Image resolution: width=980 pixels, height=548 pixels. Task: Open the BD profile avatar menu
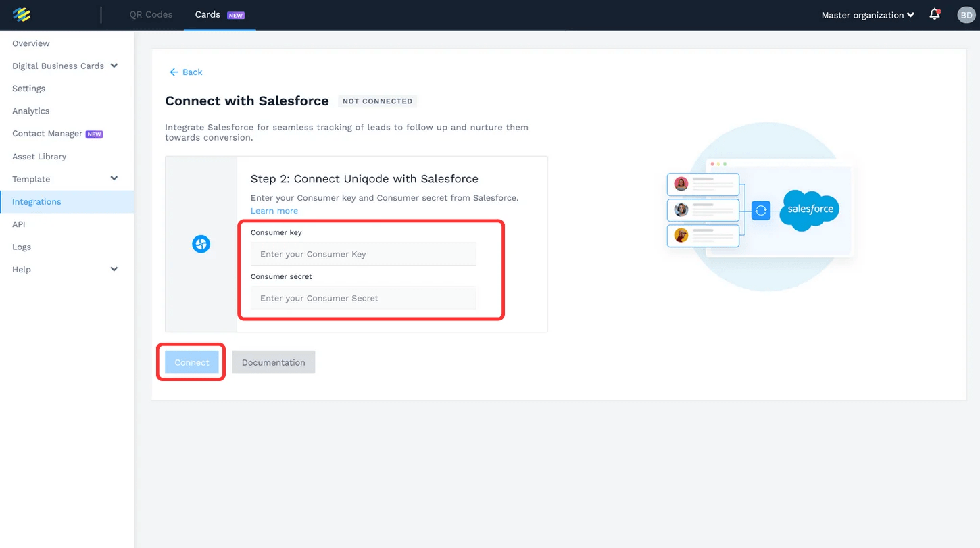(x=966, y=14)
